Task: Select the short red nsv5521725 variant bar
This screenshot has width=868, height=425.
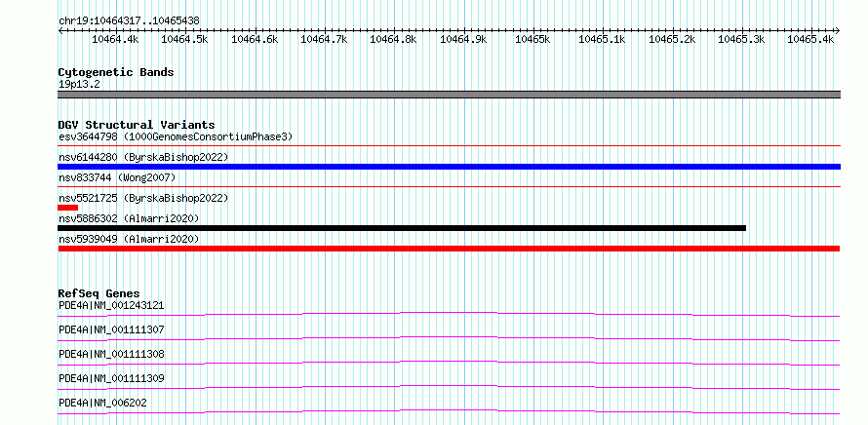Action: (67, 208)
